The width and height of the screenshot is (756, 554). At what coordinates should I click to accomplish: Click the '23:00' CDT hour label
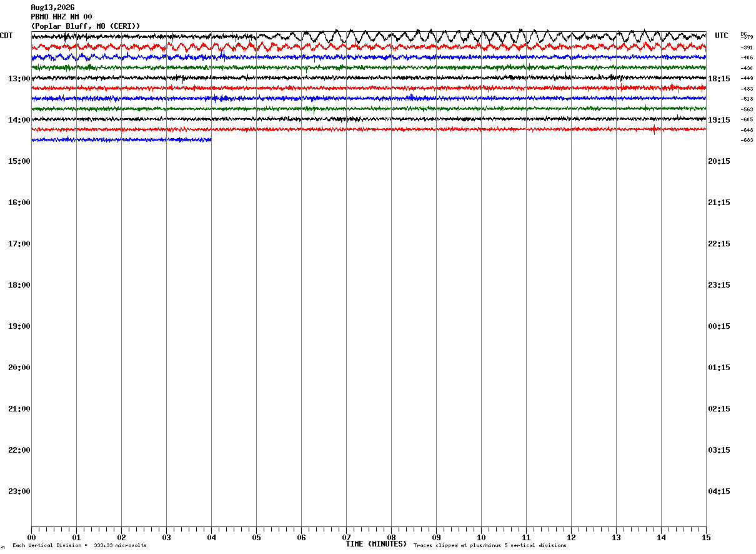click(x=19, y=491)
